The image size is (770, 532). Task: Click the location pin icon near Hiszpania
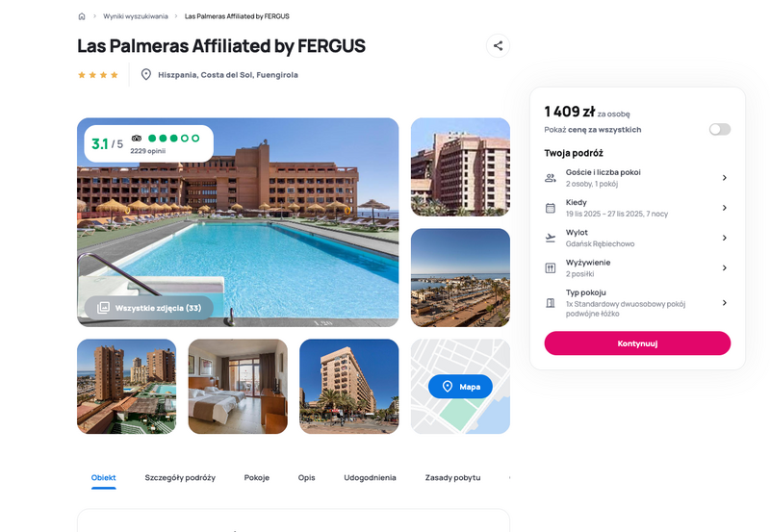[146, 74]
